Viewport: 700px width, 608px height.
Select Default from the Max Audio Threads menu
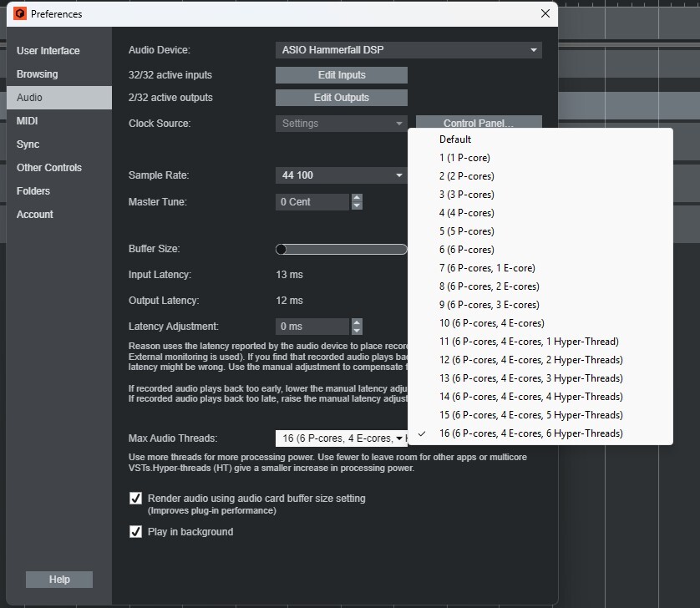[x=455, y=139]
